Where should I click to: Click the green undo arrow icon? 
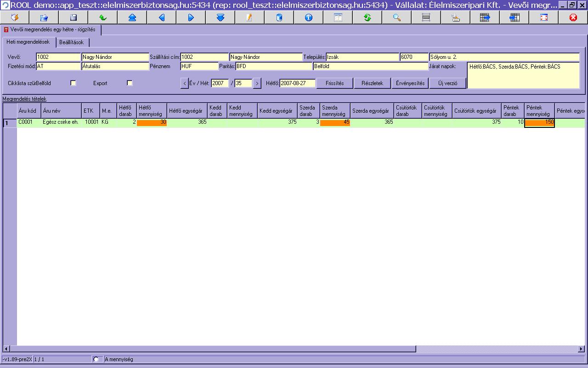pos(103,17)
